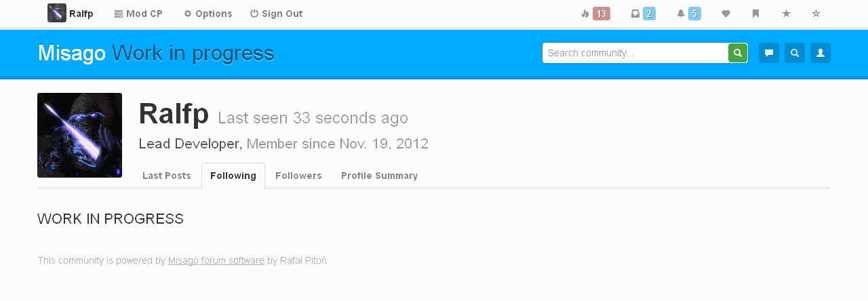Open the Profile Summary tab
The width and height of the screenshot is (868, 301).
pyautogui.click(x=379, y=176)
